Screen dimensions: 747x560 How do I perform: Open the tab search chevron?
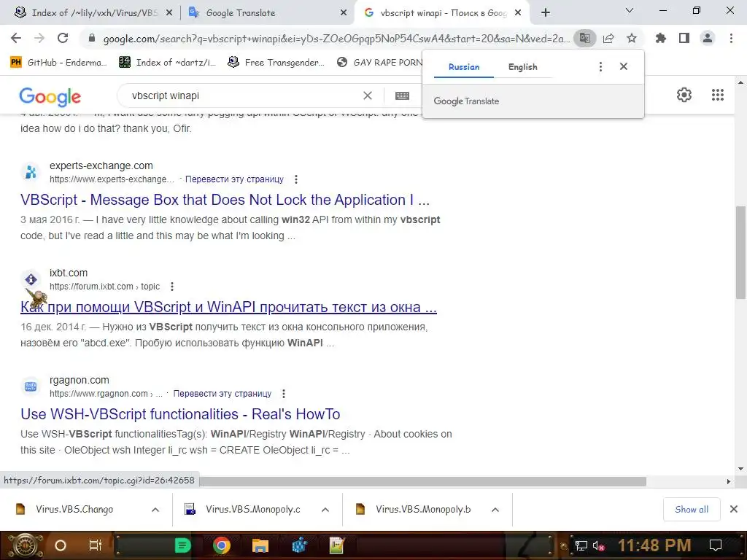click(630, 10)
